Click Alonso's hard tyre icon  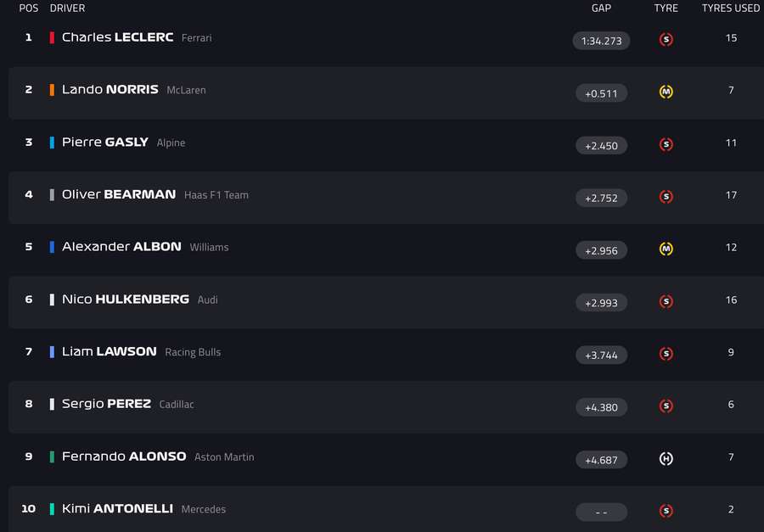click(x=666, y=459)
